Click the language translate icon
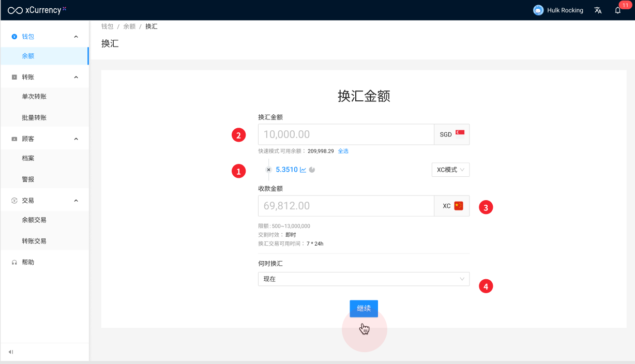This screenshot has height=364, width=635. (x=598, y=10)
